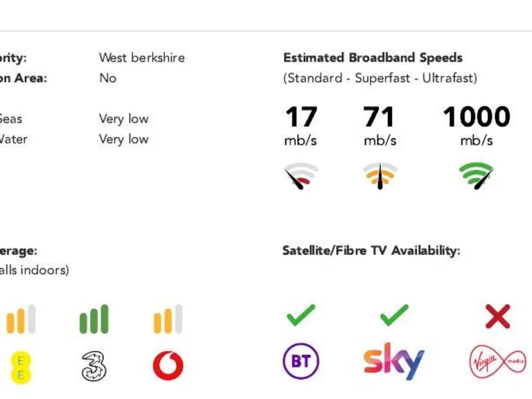Viewport: 532px width, 399px height.
Task: Click the orange superfast wifi gauge
Action: coord(380,177)
